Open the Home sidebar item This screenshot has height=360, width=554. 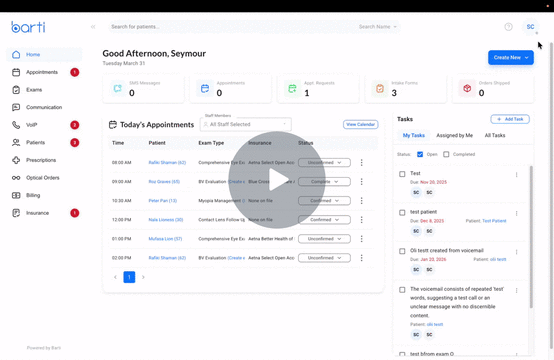(44, 54)
